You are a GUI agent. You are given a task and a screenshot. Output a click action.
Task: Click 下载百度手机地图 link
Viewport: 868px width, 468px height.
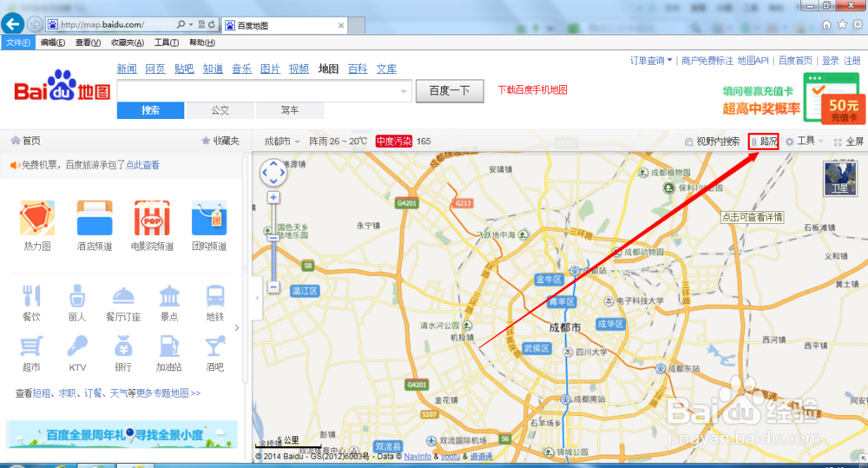(533, 89)
